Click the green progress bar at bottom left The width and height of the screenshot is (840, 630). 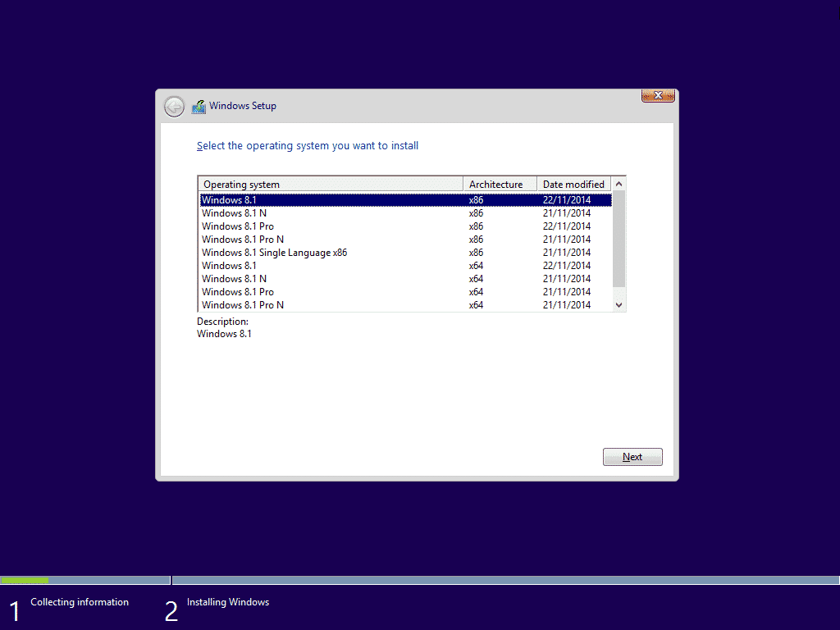[25, 580]
